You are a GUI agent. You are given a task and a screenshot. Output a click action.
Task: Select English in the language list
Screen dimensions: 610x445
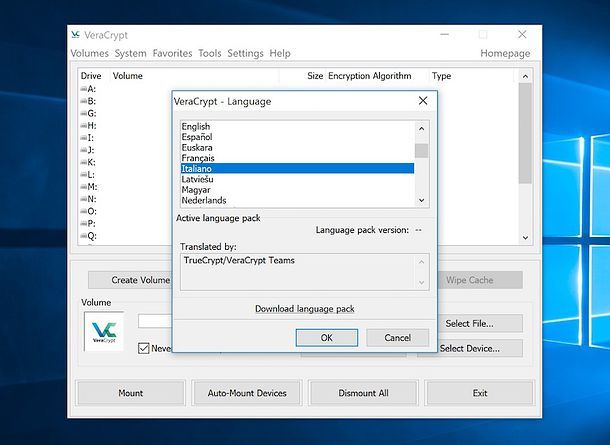tap(298, 126)
